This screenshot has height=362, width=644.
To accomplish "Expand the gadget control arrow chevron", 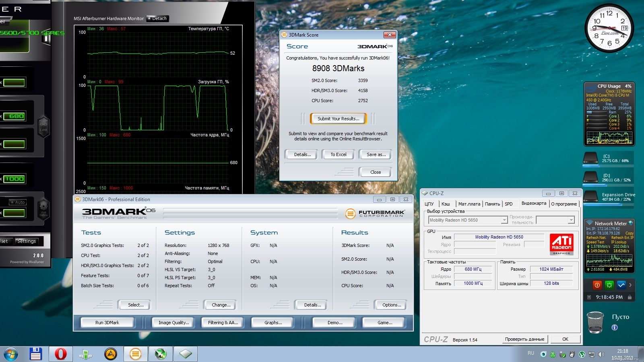I will point(630,285).
